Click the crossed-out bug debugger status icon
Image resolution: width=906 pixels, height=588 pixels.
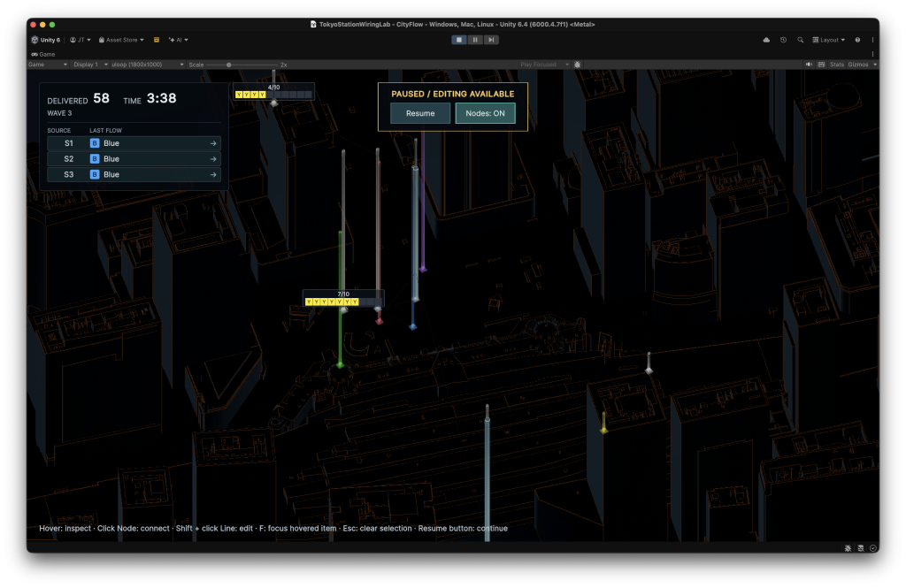pyautogui.click(x=848, y=548)
